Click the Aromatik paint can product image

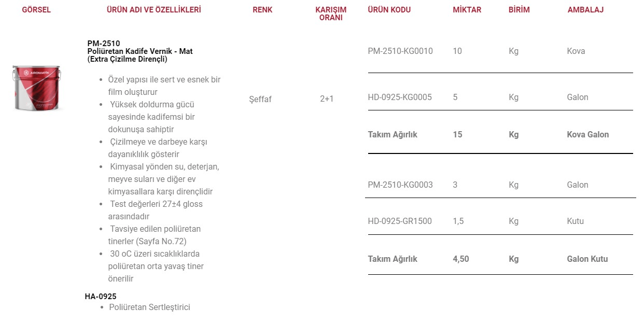click(x=36, y=88)
